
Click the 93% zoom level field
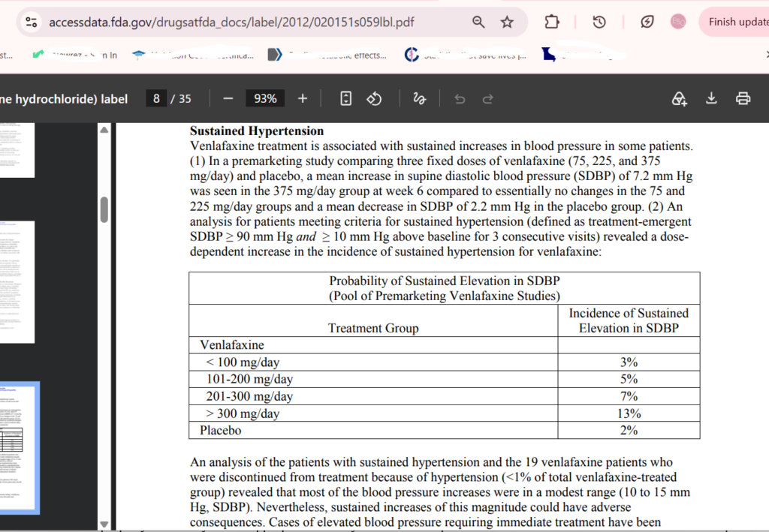(x=265, y=98)
